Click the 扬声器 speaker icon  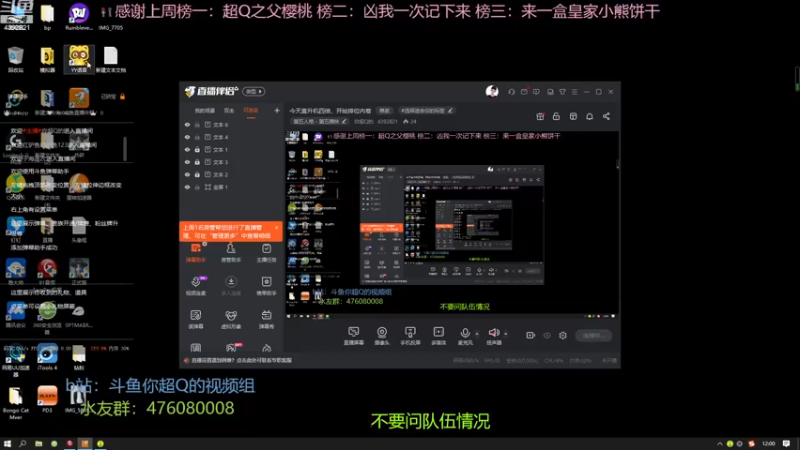pos(493,333)
